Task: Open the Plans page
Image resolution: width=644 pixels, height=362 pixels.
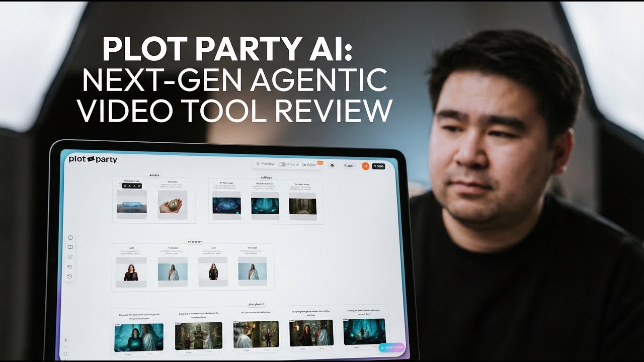Action: pos(348,165)
